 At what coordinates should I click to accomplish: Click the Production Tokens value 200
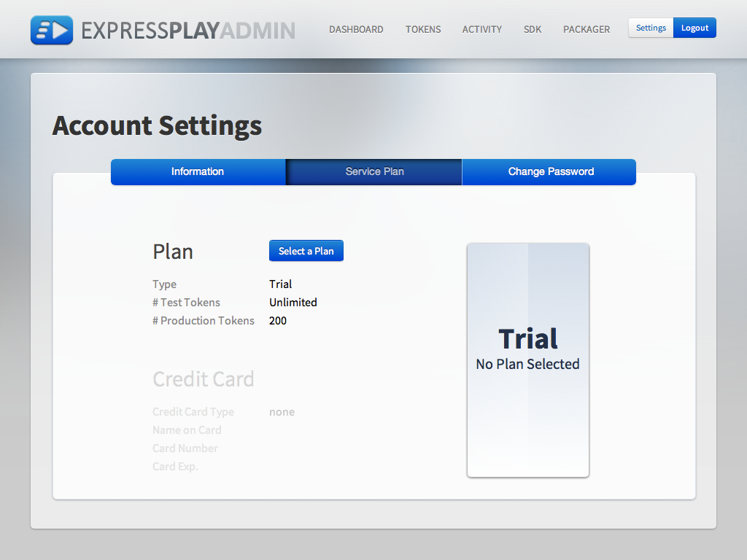278,321
